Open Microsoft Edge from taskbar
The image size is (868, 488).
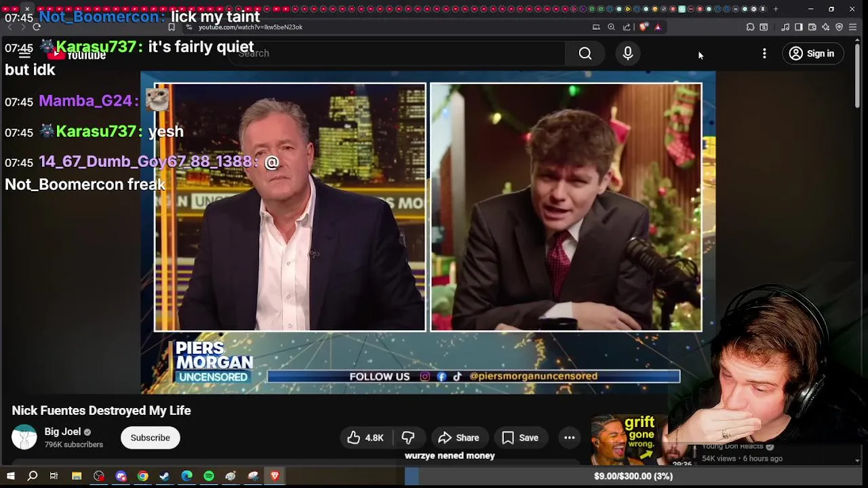pos(186,476)
